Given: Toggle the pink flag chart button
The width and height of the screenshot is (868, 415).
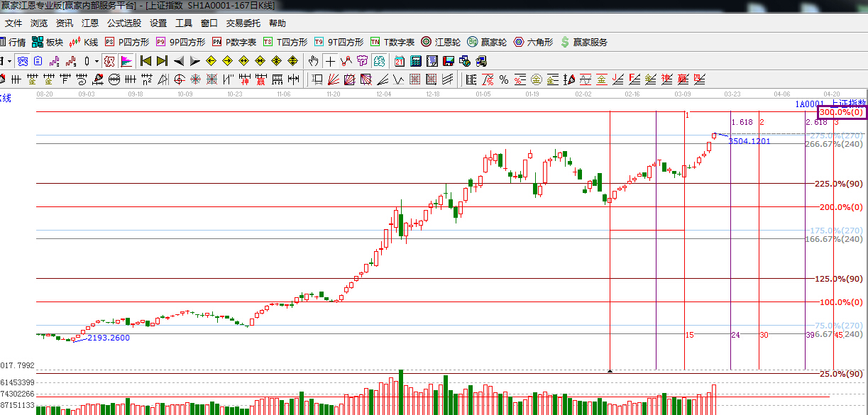Looking at the screenshot, I should point(126,61).
